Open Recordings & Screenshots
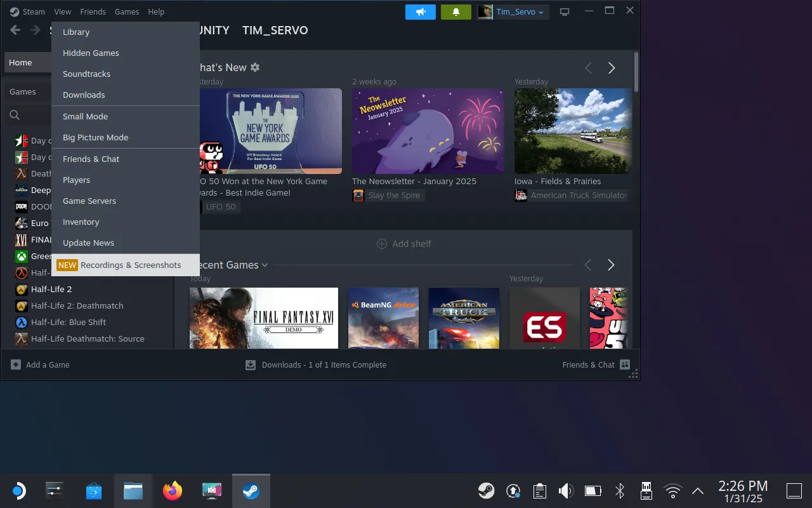Viewport: 812px width, 508px height. coord(131,265)
